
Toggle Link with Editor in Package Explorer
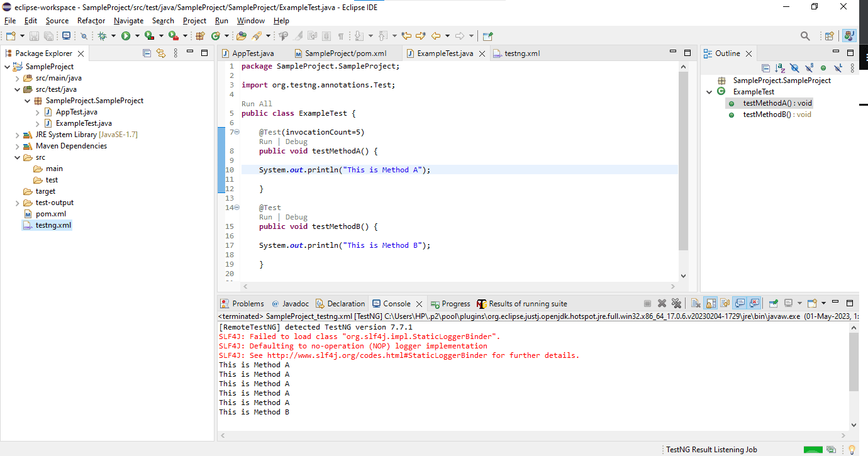(x=160, y=53)
